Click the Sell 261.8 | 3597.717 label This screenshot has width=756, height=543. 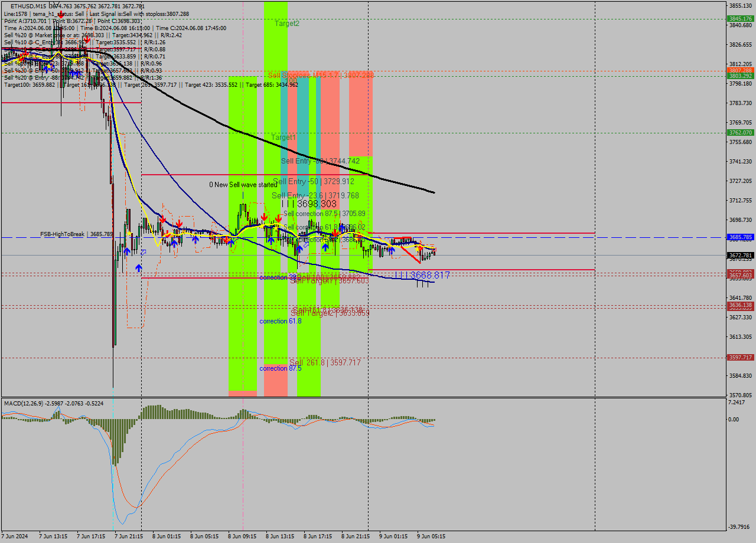point(325,362)
